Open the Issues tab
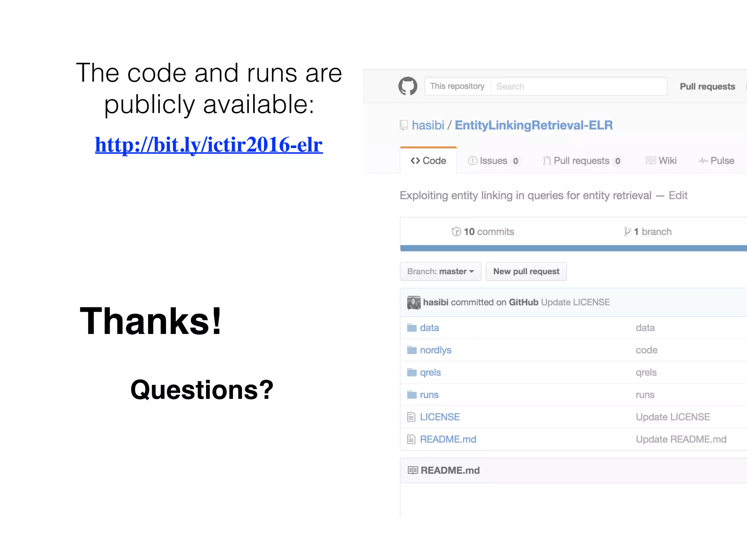 click(x=495, y=161)
